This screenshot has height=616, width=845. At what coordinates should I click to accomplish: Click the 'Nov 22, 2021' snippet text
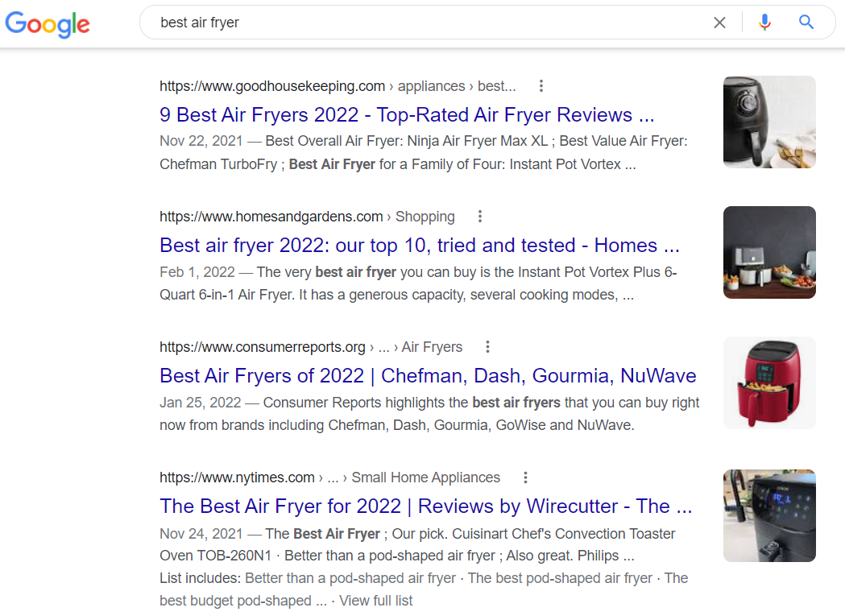pyautogui.click(x=201, y=141)
